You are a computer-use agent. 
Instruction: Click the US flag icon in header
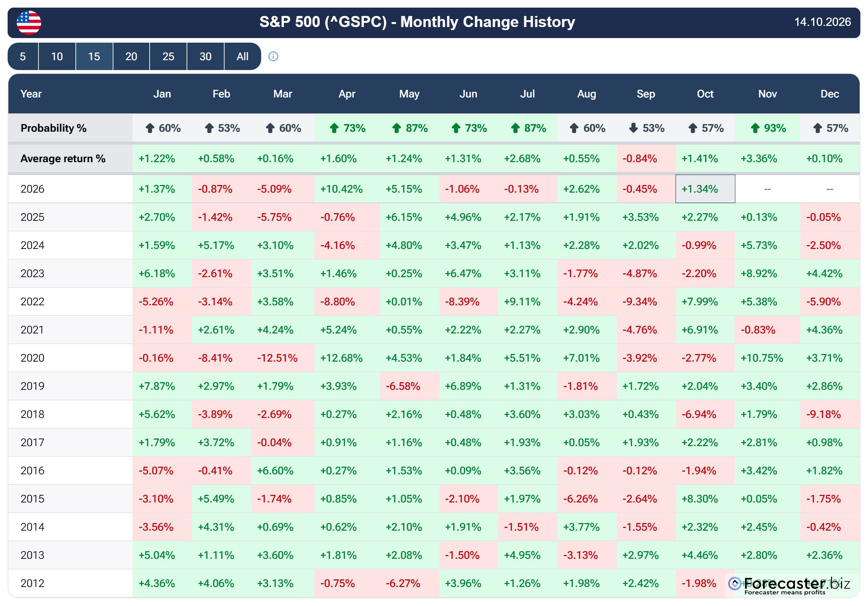(29, 23)
